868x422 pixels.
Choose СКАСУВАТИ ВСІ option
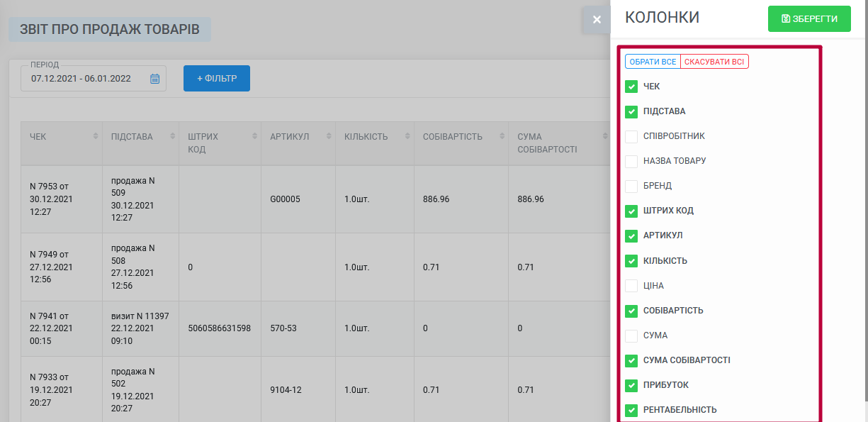pos(714,62)
